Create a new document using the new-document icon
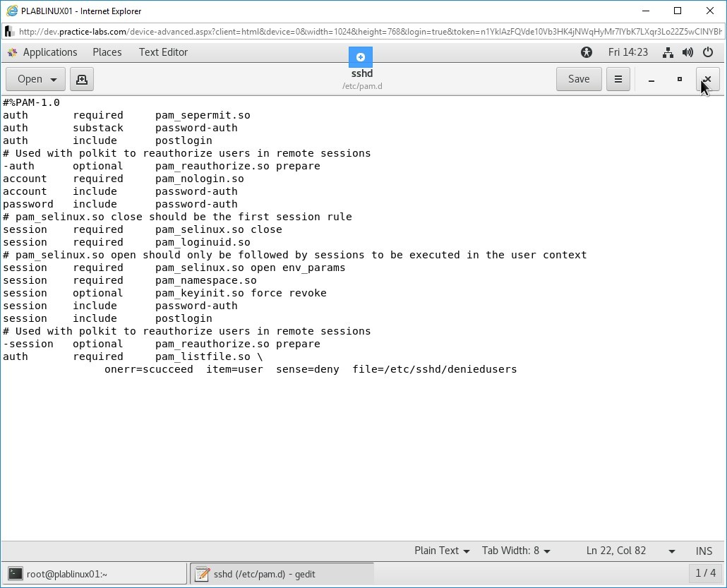 pyautogui.click(x=81, y=79)
